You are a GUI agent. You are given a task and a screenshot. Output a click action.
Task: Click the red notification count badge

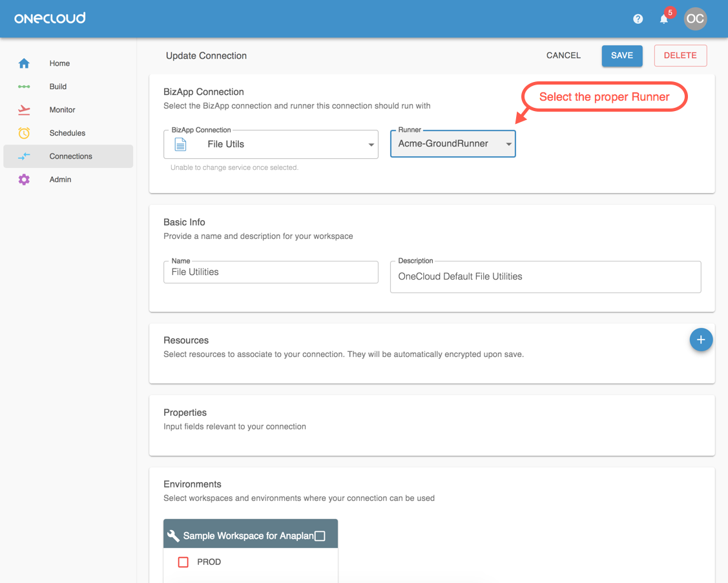click(x=670, y=12)
